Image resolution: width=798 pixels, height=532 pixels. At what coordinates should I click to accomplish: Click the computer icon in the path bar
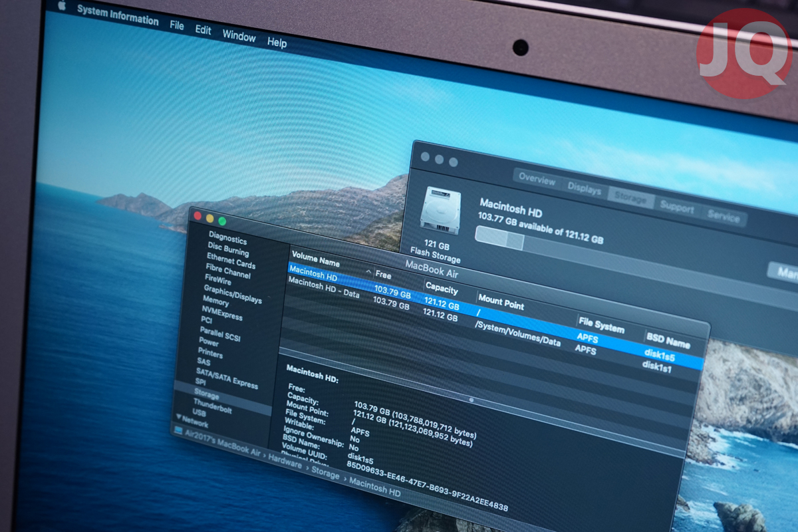(178, 430)
